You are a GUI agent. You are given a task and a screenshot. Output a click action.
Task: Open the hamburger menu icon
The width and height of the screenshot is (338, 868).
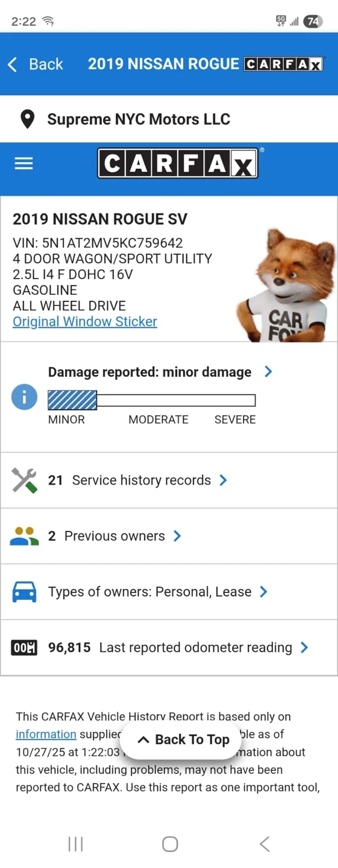point(23,163)
